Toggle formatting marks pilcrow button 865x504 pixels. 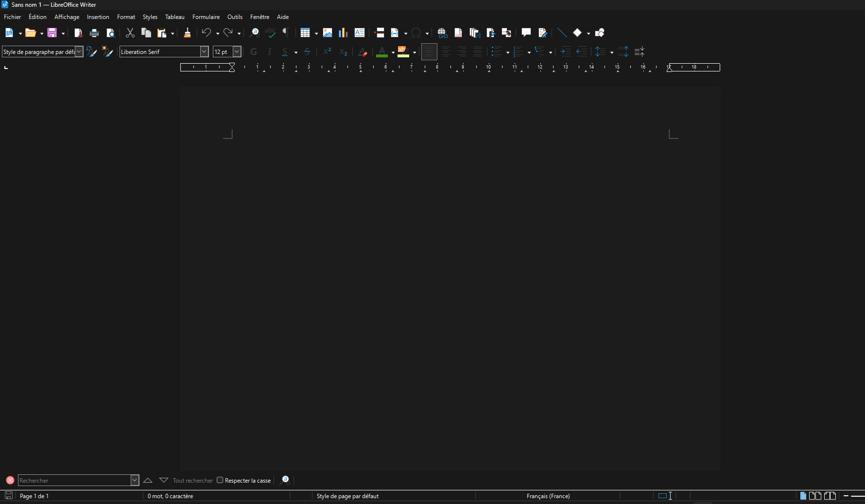tap(286, 33)
